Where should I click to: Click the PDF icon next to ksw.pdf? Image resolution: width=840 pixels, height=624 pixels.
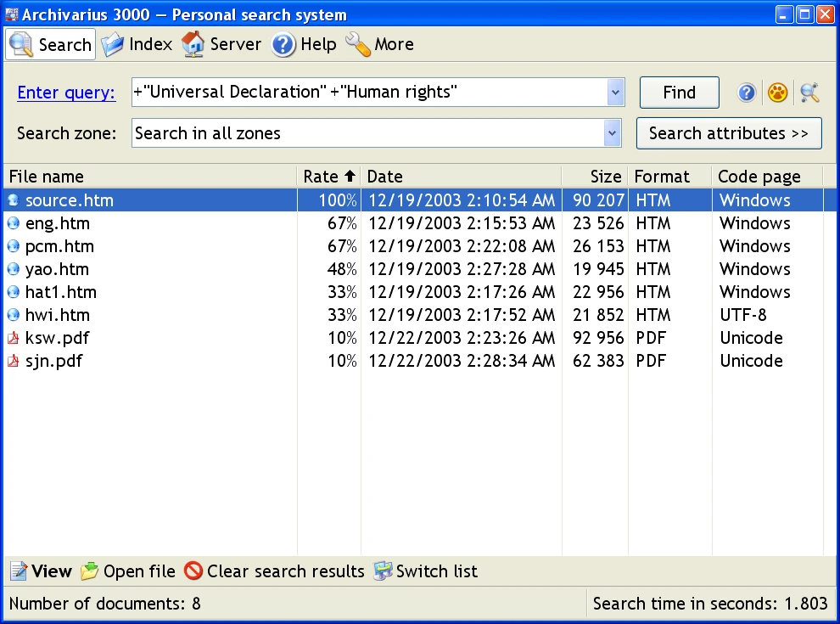click(x=13, y=337)
